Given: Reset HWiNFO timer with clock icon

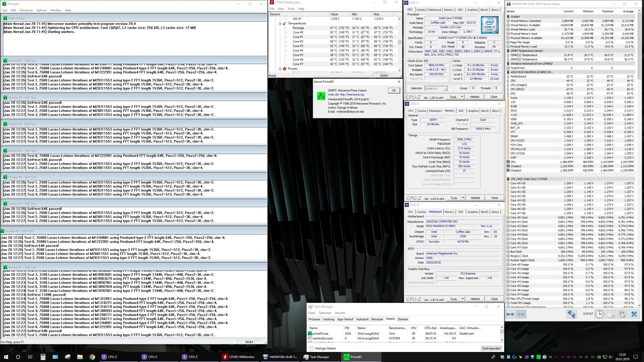Looking at the screenshot, I should tap(599, 314).
